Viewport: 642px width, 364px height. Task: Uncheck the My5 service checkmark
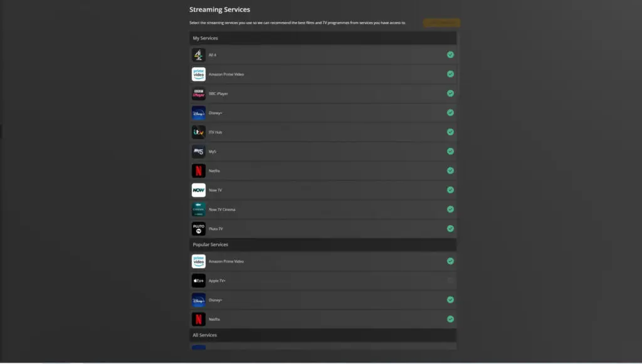(450, 152)
